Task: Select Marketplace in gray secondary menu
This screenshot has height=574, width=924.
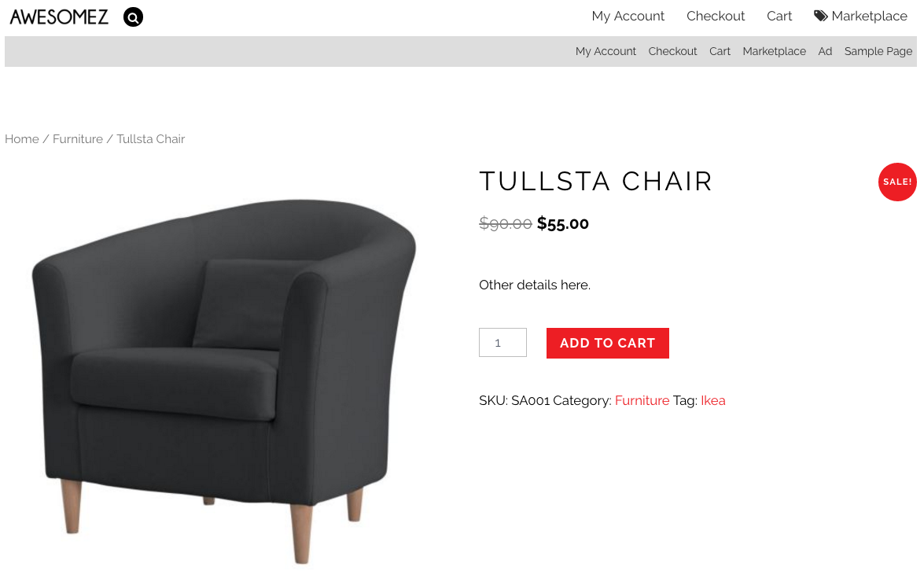Action: [x=774, y=51]
